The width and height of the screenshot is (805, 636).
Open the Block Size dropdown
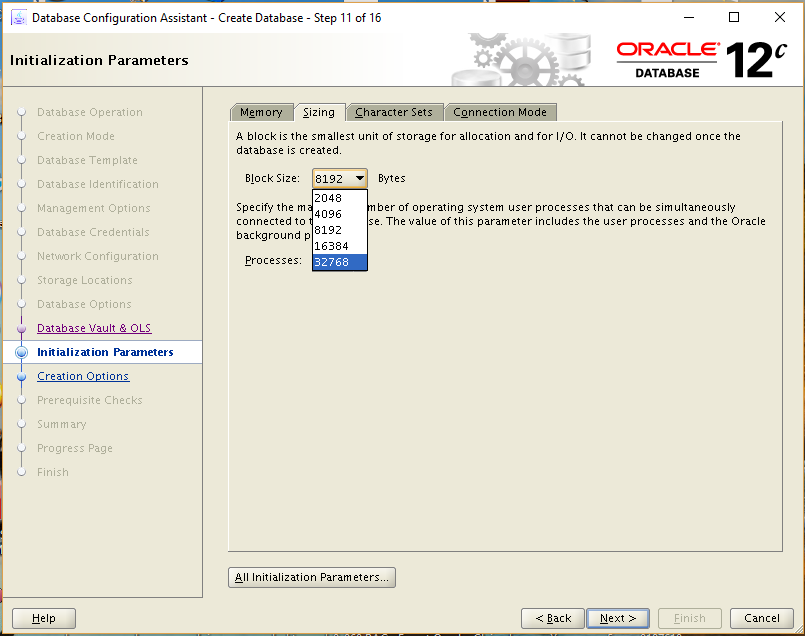tap(357, 177)
